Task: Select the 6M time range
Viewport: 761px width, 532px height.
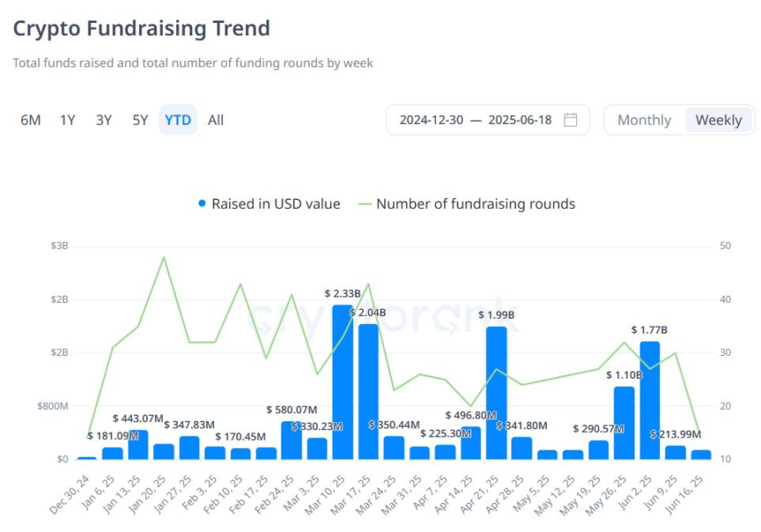Action: tap(33, 120)
